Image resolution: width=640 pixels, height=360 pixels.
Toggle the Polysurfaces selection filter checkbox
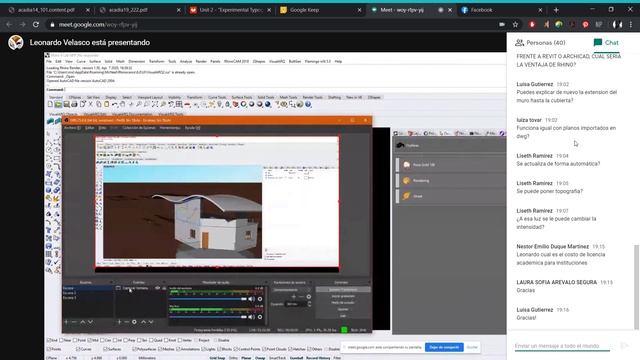point(135,349)
